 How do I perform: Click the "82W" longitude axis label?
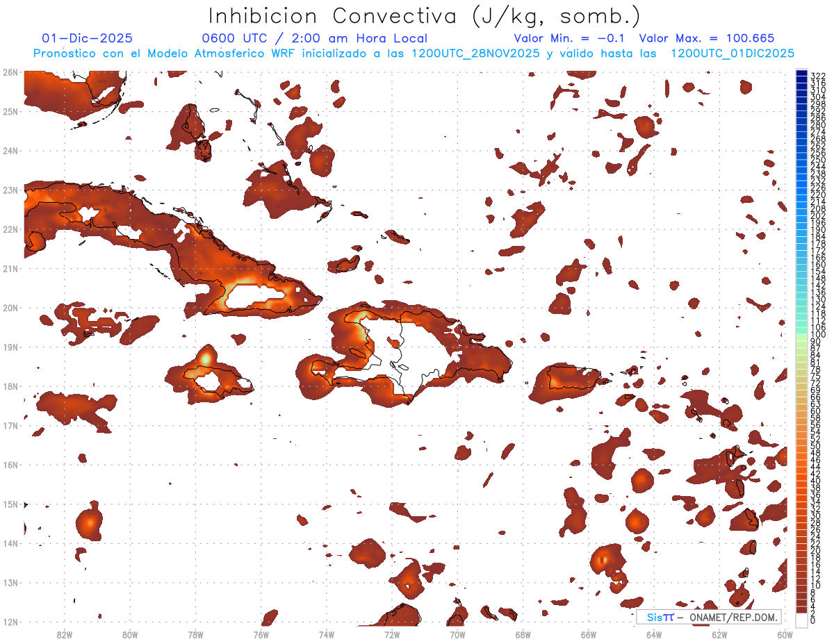[64, 634]
